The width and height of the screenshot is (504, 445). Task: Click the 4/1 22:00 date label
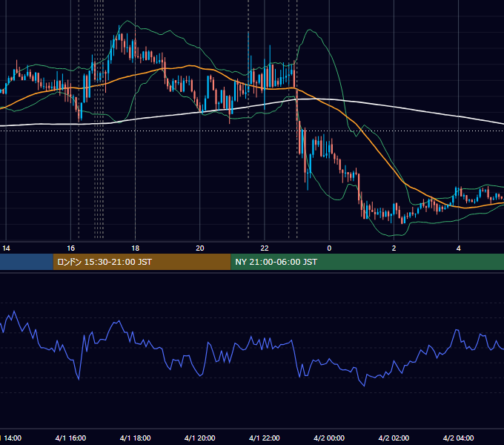265,438
